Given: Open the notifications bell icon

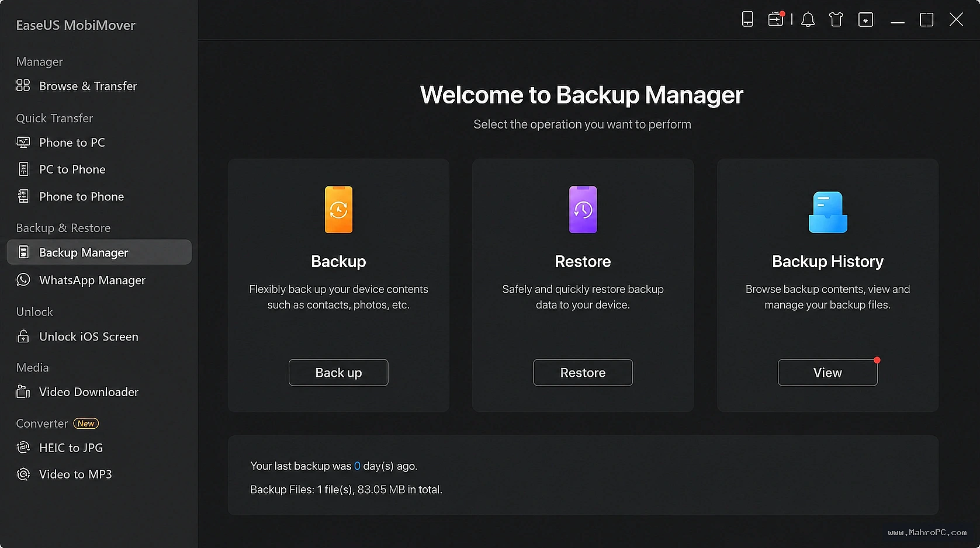Looking at the screenshot, I should [x=808, y=20].
